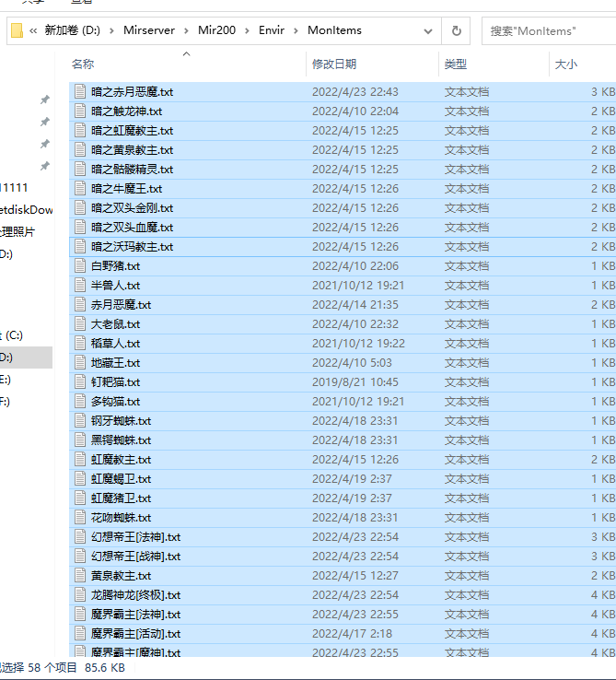Click the pin icon above 11111 entry
The height and width of the screenshot is (680, 616).
click(x=44, y=166)
